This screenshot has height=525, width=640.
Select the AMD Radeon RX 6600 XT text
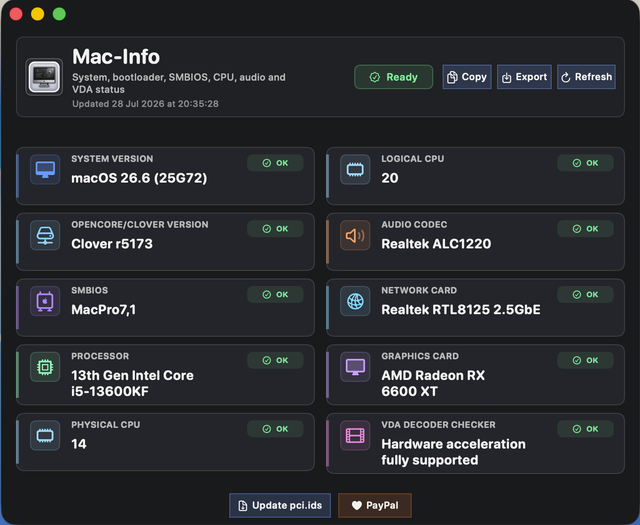click(x=433, y=383)
